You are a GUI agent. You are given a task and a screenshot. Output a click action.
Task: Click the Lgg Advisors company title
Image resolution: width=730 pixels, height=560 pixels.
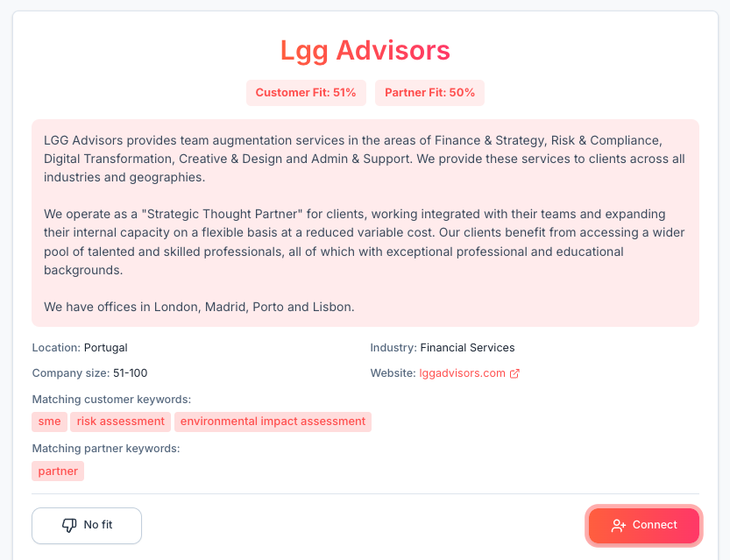365,50
